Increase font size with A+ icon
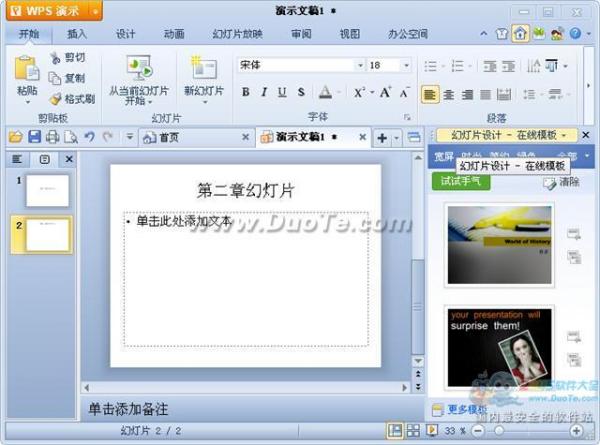Screen dimensions: 600x445 [385, 92]
